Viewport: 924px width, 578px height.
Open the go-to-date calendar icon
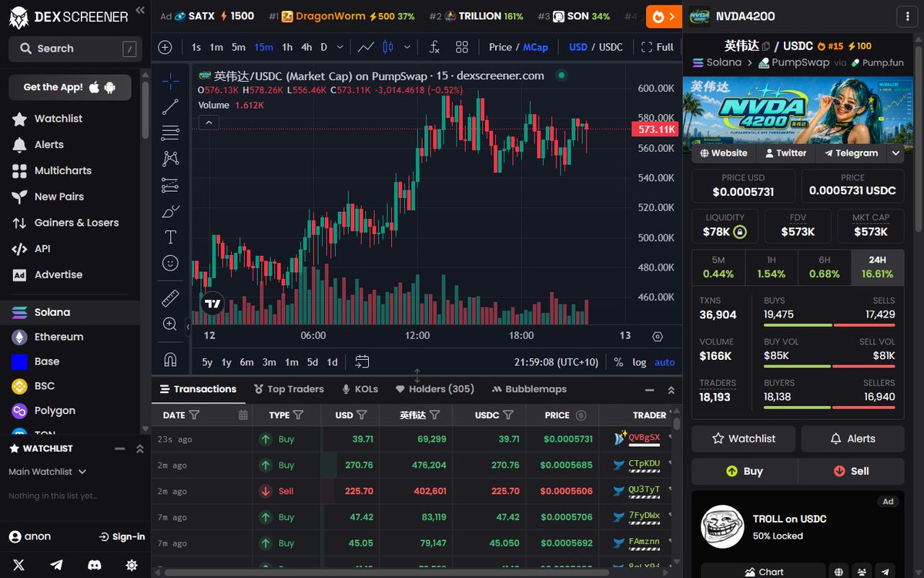point(362,361)
